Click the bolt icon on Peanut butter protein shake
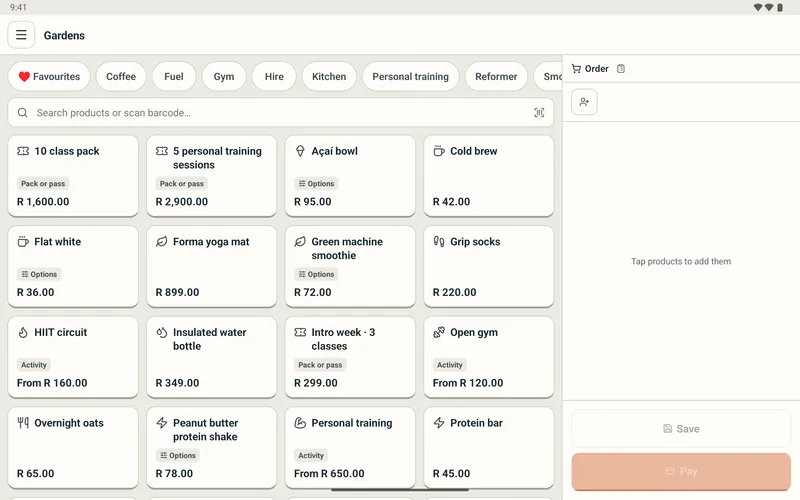This screenshot has height=500, width=800. coord(162,422)
